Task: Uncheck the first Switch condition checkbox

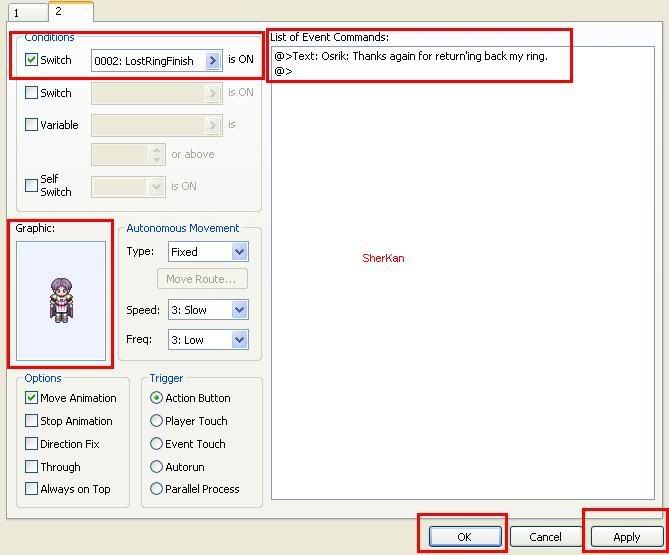Action: pos(32,61)
